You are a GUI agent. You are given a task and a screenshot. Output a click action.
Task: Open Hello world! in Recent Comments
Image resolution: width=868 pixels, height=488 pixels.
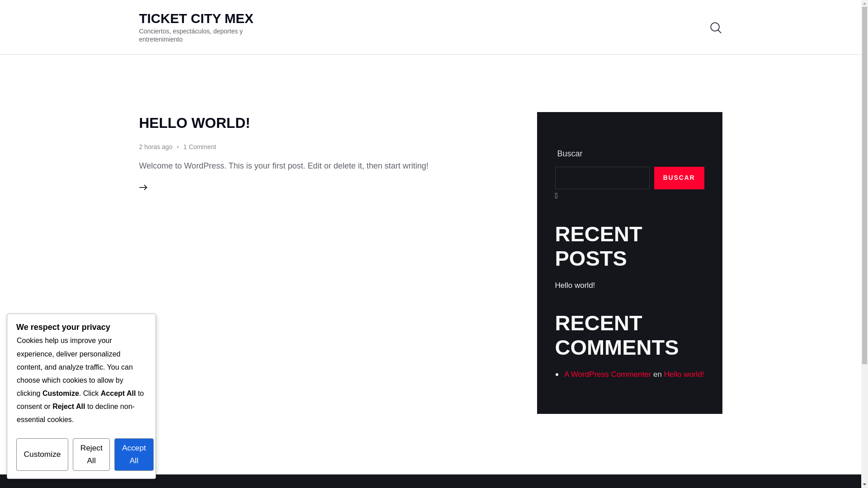[684, 375]
